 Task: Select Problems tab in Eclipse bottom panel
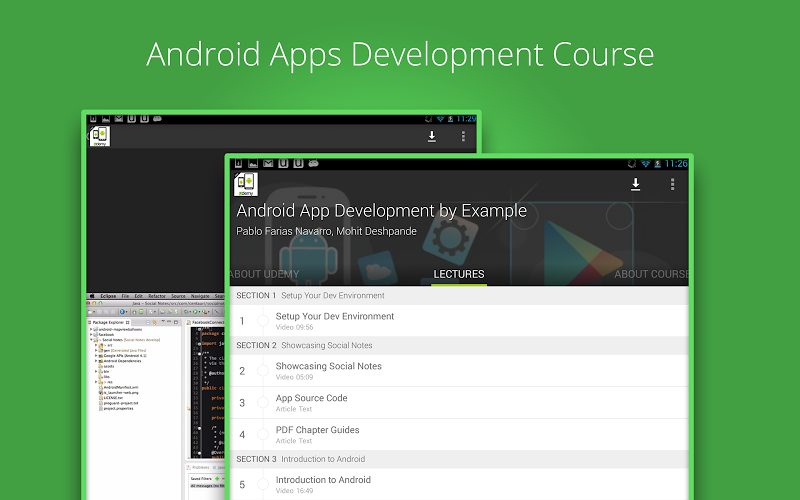pos(198,467)
